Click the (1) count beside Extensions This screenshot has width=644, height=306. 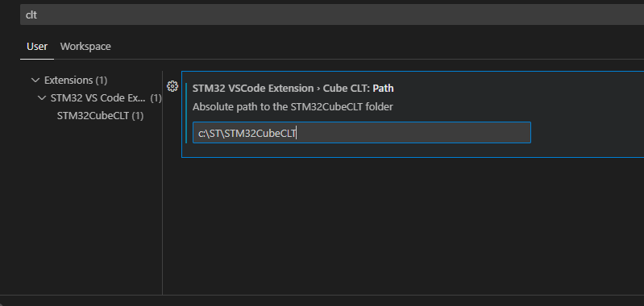click(x=102, y=80)
